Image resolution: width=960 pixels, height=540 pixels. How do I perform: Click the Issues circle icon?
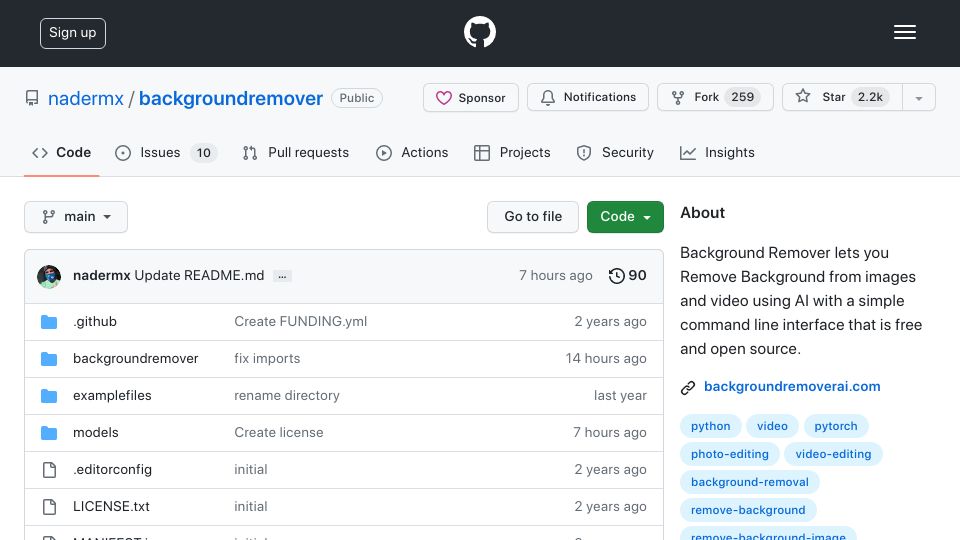click(x=122, y=153)
